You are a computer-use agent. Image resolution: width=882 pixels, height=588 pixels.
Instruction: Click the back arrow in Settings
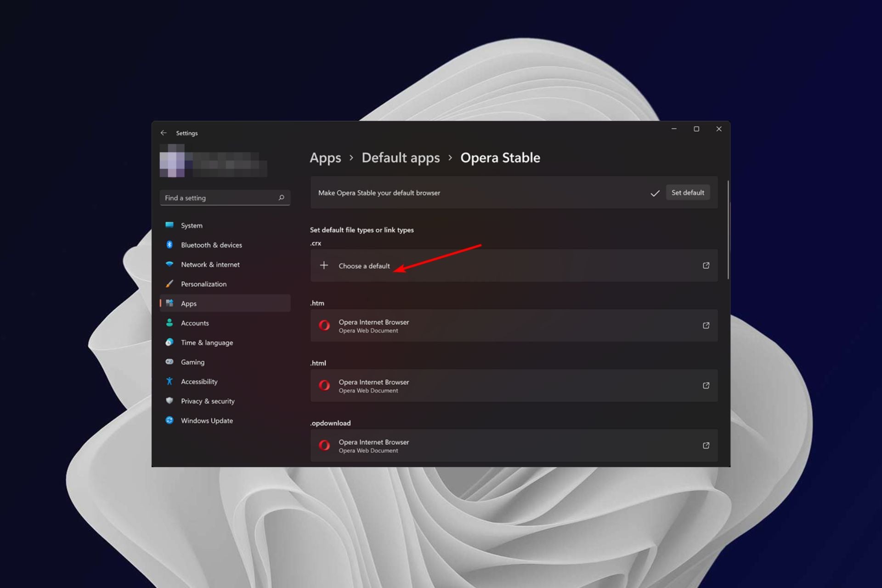point(164,133)
